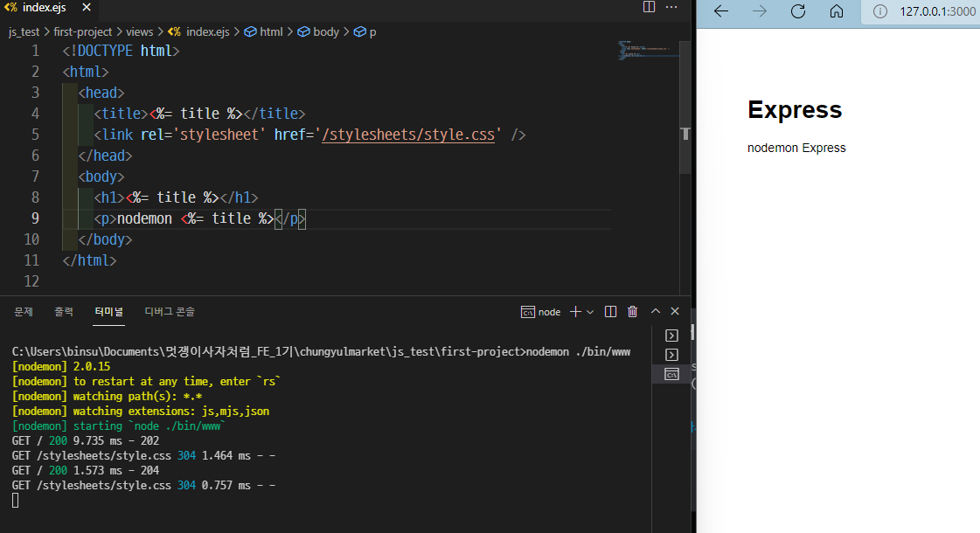Click the DOCTYPE declaration line
The height and width of the screenshot is (533, 980).
point(121,51)
